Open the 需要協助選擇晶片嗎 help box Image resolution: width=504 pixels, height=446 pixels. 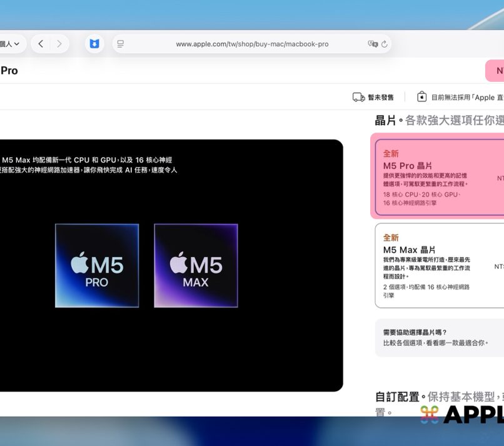(439, 338)
